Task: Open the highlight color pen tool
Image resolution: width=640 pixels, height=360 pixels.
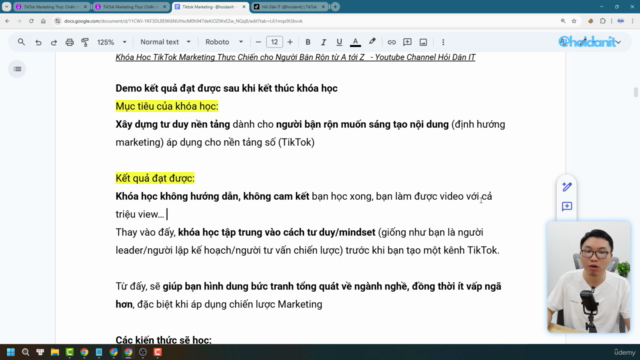Action: point(372,42)
